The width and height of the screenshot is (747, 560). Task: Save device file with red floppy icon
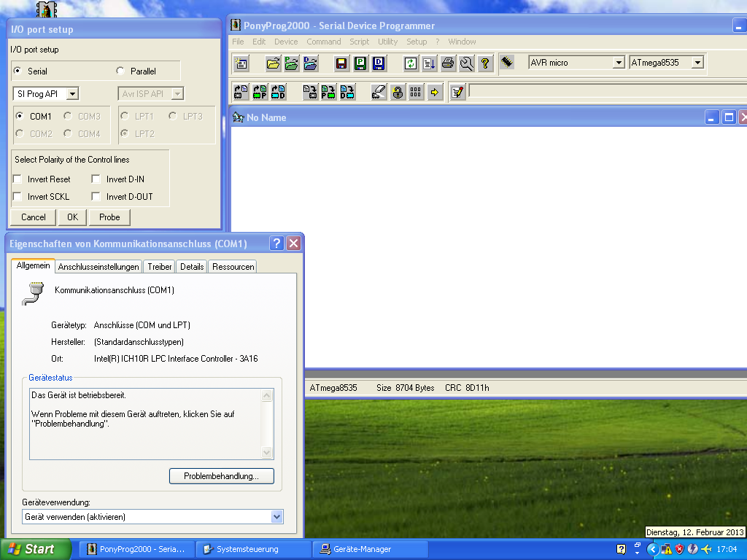341,63
